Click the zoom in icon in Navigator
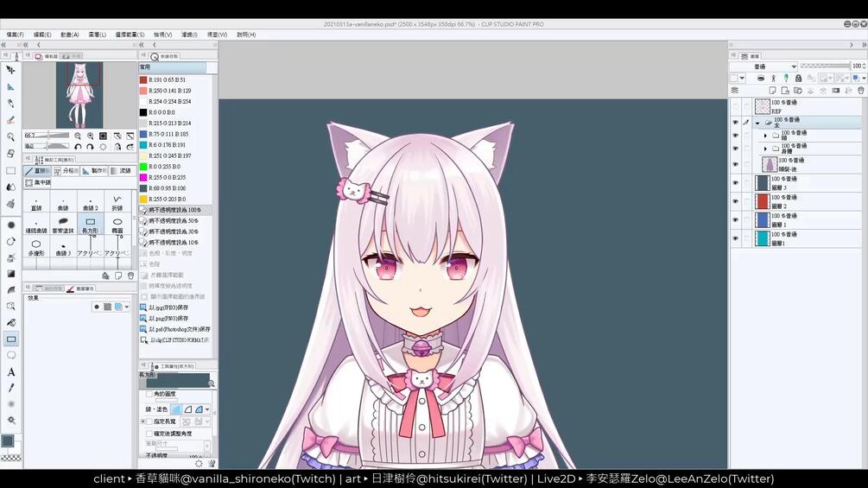Screen dimensions: 868x488 (x=90, y=136)
